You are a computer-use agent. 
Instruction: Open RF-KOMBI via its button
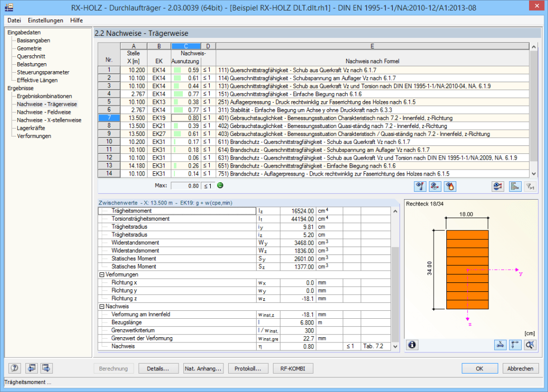click(x=293, y=369)
